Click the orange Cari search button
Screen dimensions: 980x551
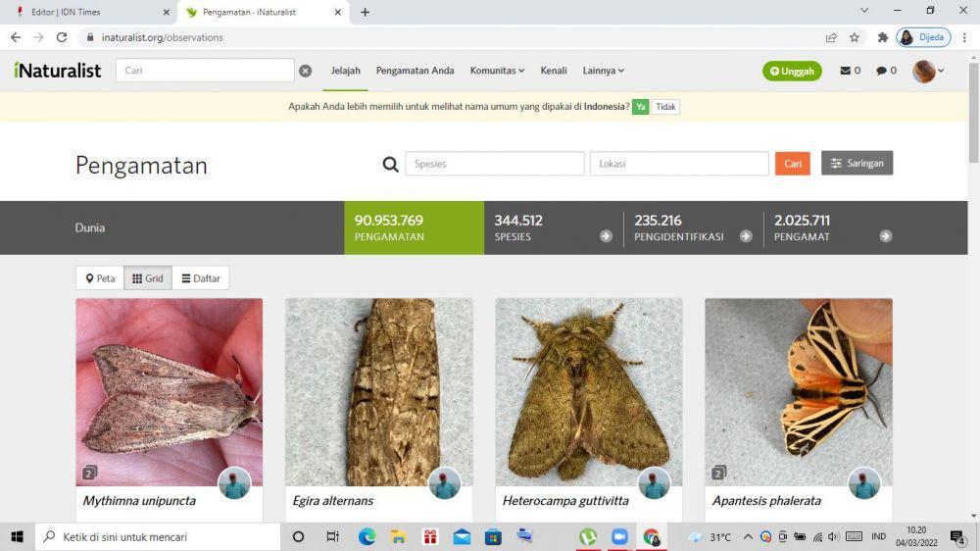(x=793, y=164)
